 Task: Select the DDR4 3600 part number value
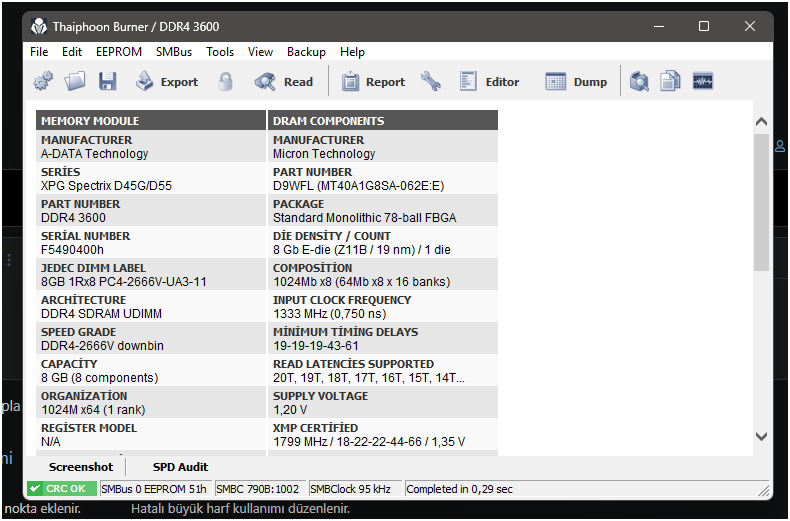[74, 218]
